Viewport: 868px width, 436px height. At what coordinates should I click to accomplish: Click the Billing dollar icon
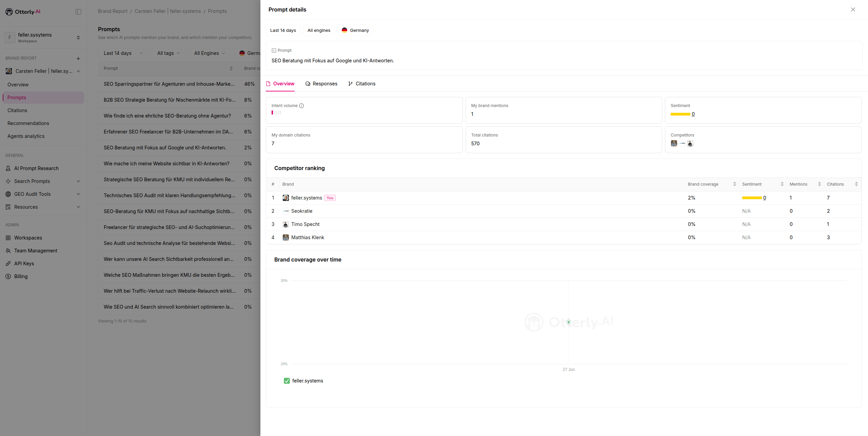pos(8,276)
